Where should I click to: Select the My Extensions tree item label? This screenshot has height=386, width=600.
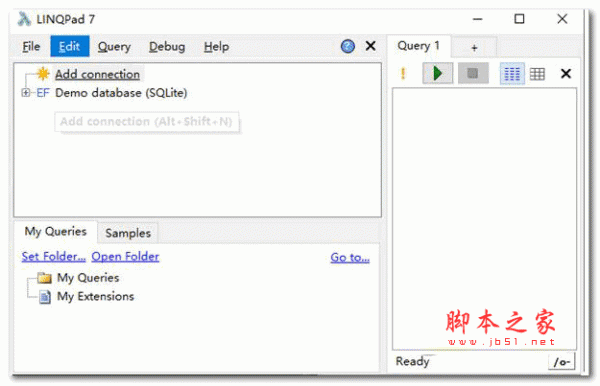[96, 296]
